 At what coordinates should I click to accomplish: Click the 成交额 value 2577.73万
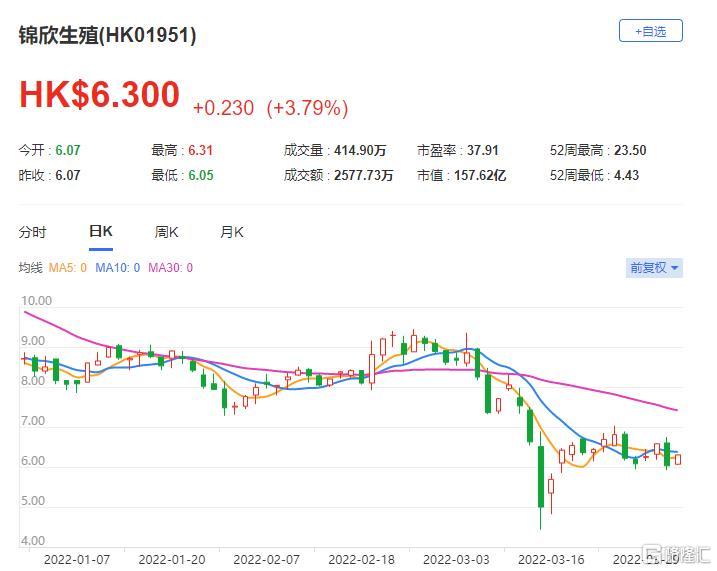(x=364, y=175)
